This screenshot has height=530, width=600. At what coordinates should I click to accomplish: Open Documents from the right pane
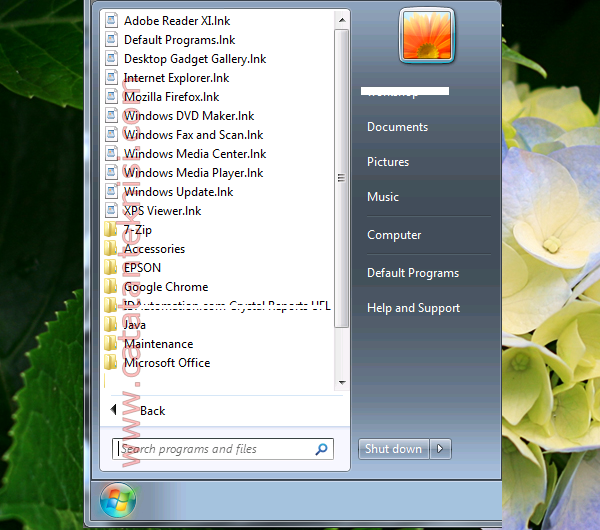pos(398,127)
